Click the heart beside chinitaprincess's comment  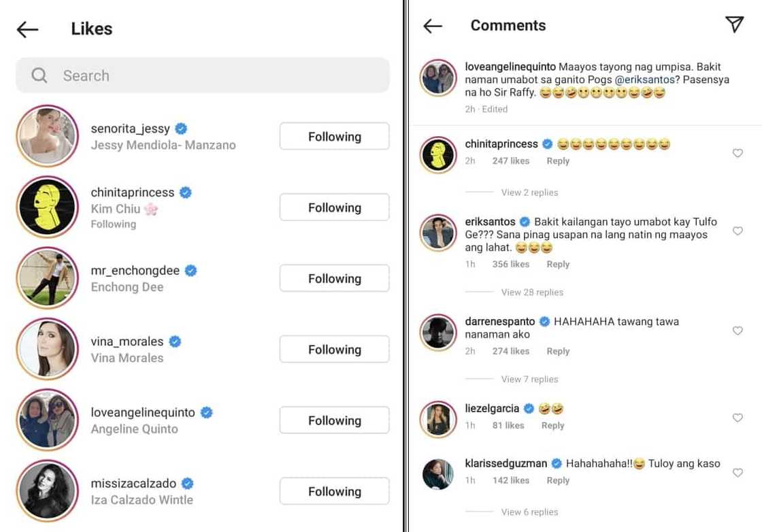(x=738, y=153)
